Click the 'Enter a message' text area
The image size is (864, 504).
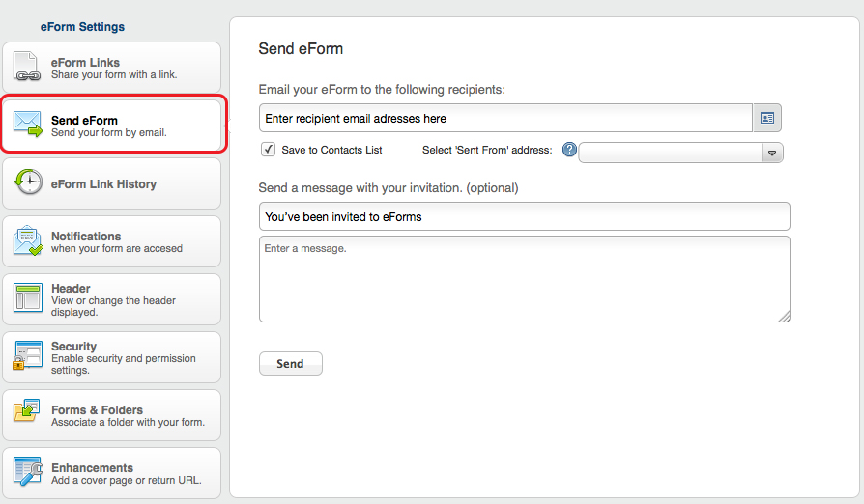[x=525, y=279]
